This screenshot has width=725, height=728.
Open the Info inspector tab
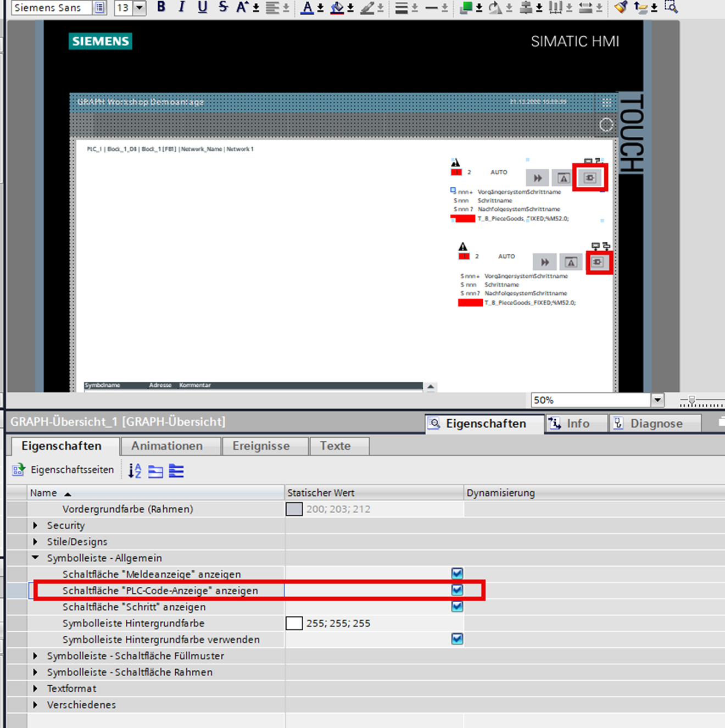pos(576,424)
